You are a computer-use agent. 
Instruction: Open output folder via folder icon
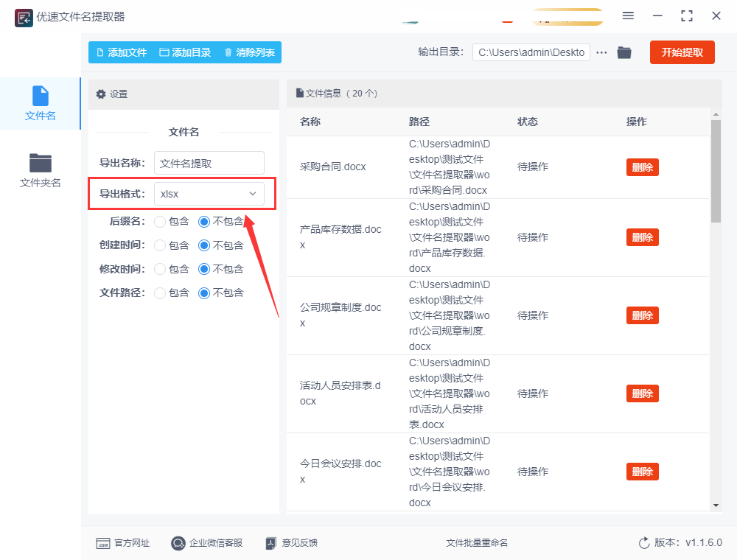[x=624, y=52]
